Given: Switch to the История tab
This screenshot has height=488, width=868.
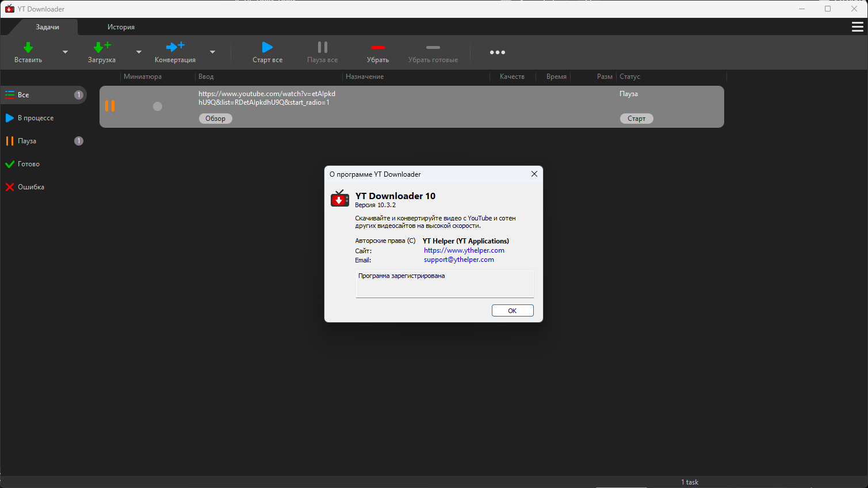Looking at the screenshot, I should [x=121, y=27].
